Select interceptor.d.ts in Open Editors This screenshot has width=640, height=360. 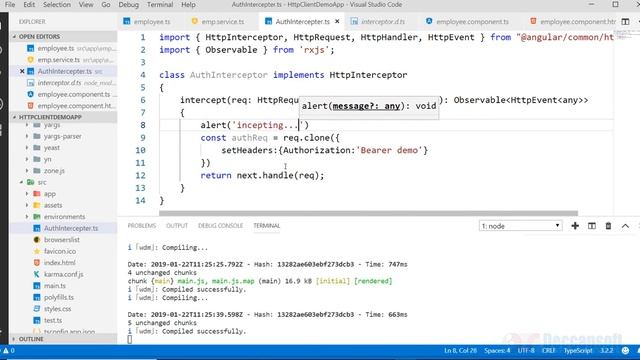pyautogui.click(x=64, y=82)
